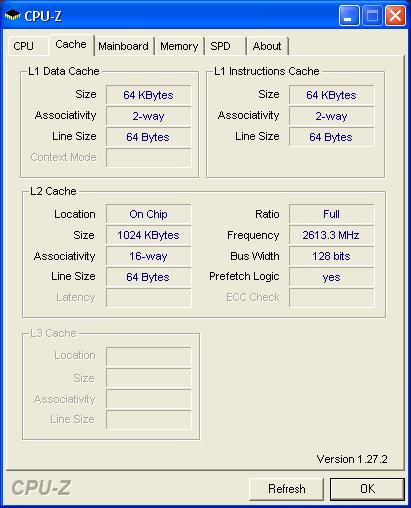
Task: Click the empty L3 Location field
Action: [148, 356]
